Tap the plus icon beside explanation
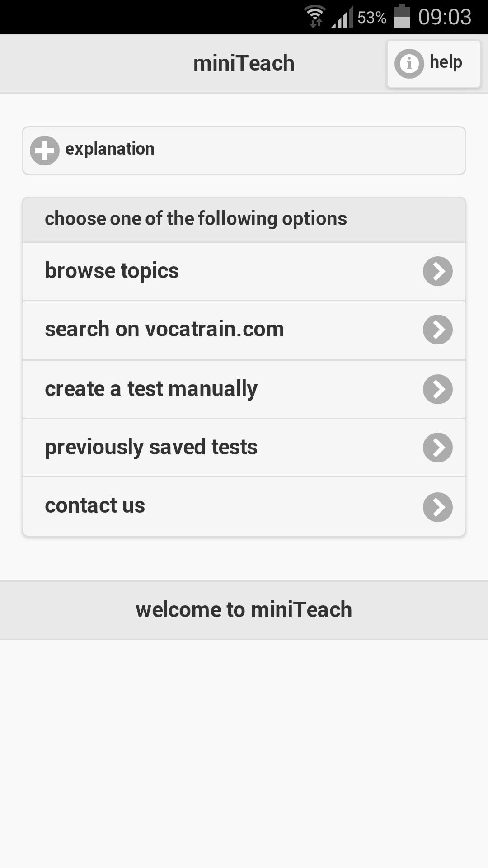Viewport: 488px width, 868px height. click(x=44, y=150)
